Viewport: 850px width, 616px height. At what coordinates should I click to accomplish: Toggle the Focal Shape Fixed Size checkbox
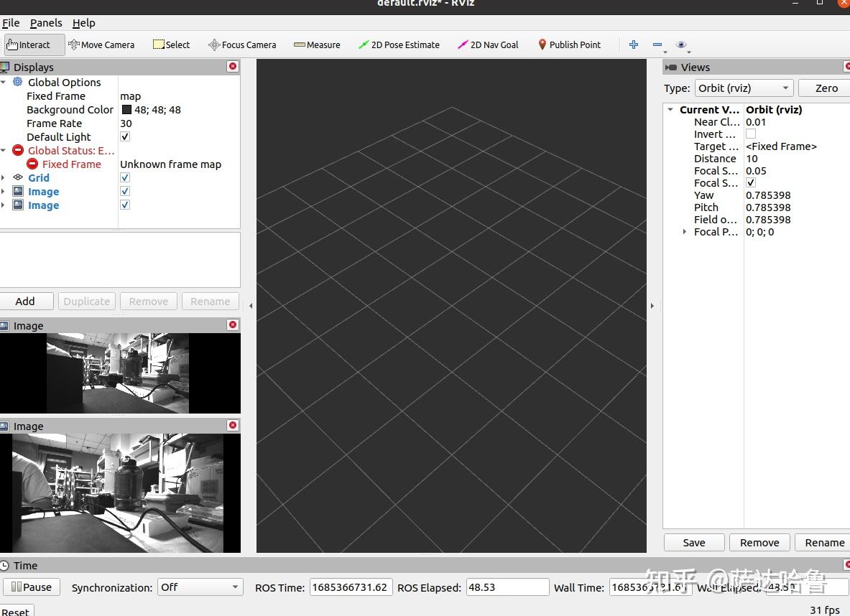(x=751, y=182)
